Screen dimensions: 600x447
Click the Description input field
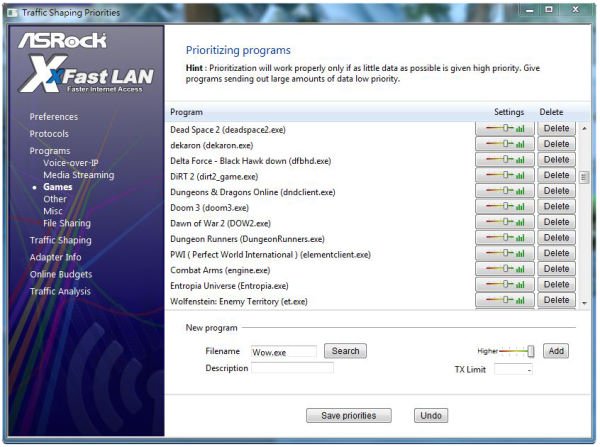[x=292, y=368]
